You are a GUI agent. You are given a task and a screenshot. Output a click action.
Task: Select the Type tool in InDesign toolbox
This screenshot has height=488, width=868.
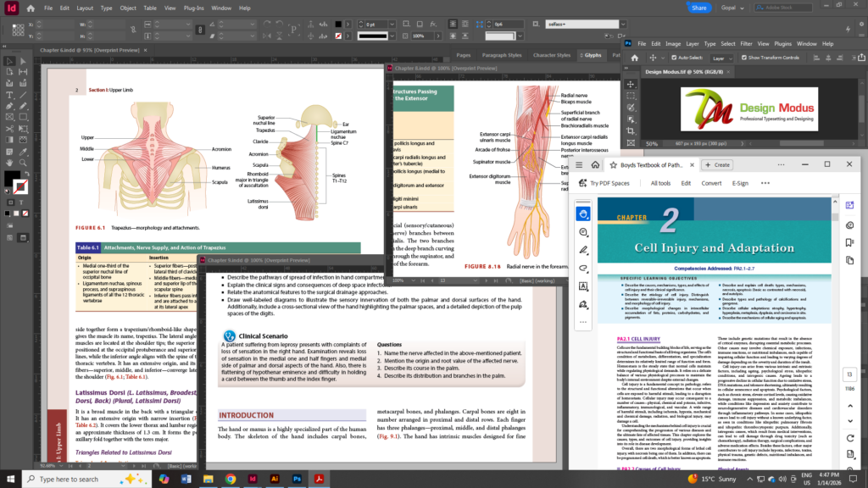(x=9, y=95)
